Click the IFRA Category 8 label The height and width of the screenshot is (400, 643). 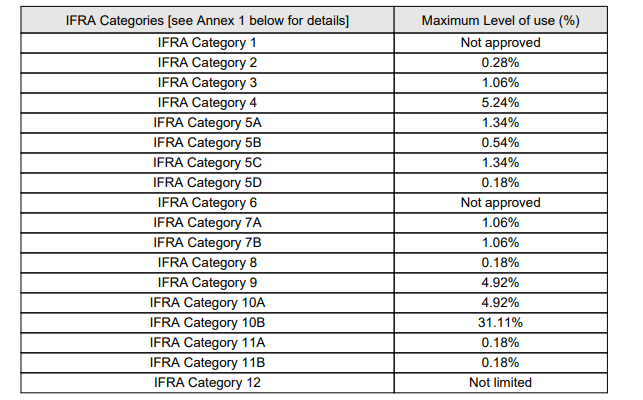(207, 263)
